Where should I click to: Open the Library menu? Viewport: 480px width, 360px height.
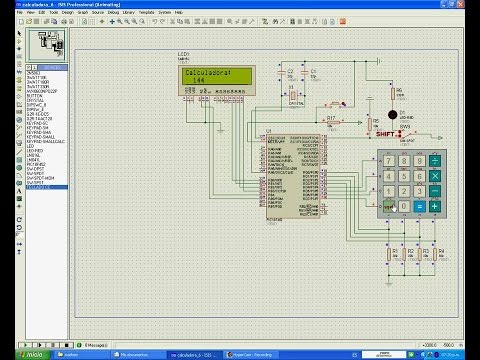(x=128, y=12)
